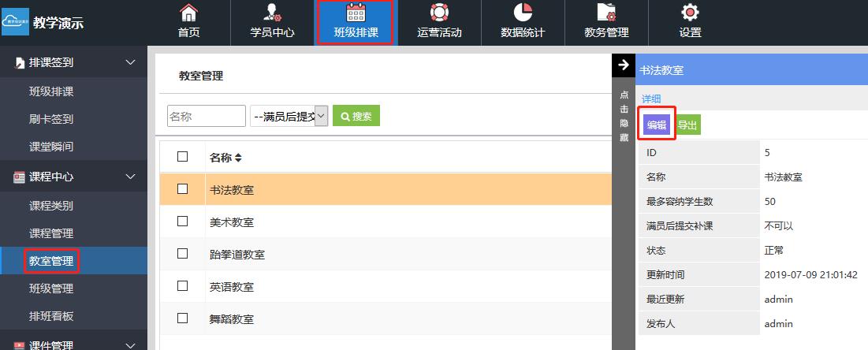
Task: Open the 满员后提交 dropdown filter
Action: click(288, 116)
